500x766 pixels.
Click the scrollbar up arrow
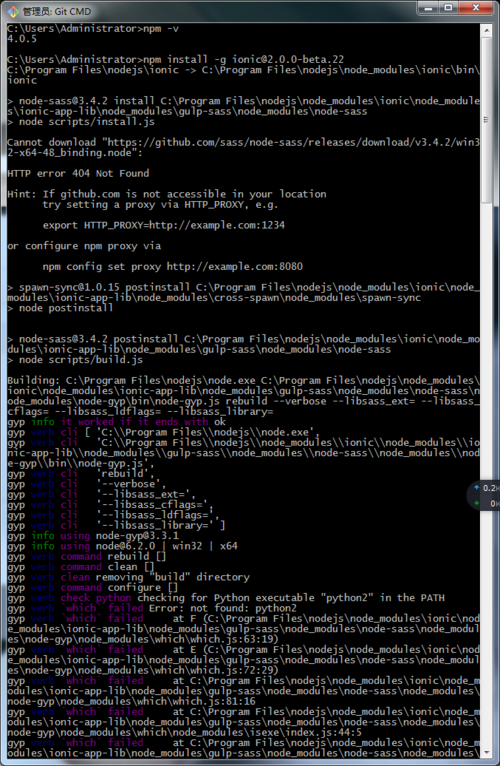click(x=487, y=30)
